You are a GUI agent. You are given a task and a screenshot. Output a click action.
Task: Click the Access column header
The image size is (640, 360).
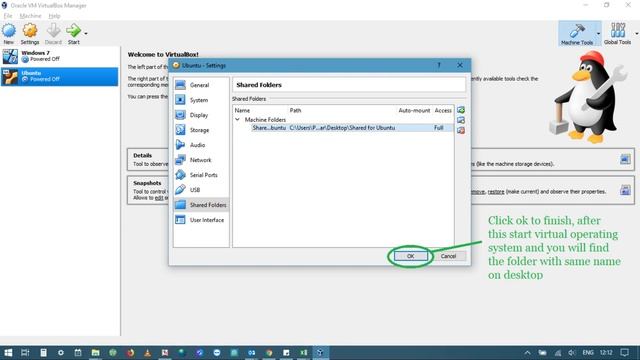pos(443,111)
